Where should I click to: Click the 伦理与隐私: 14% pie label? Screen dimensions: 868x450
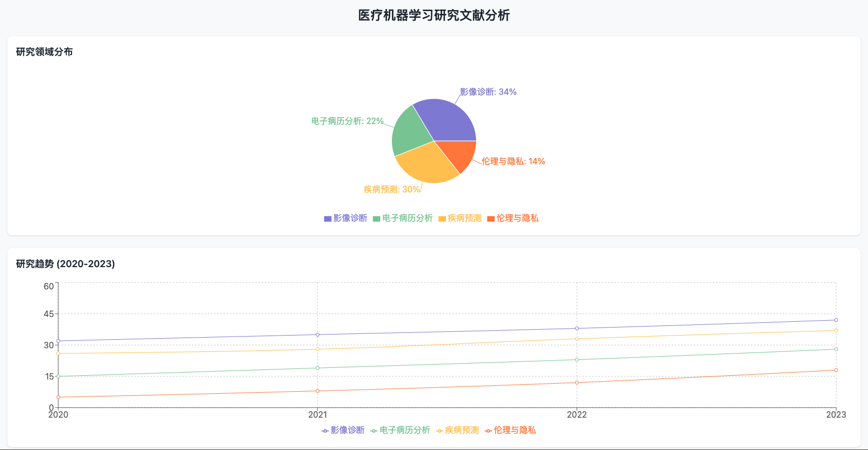point(513,162)
